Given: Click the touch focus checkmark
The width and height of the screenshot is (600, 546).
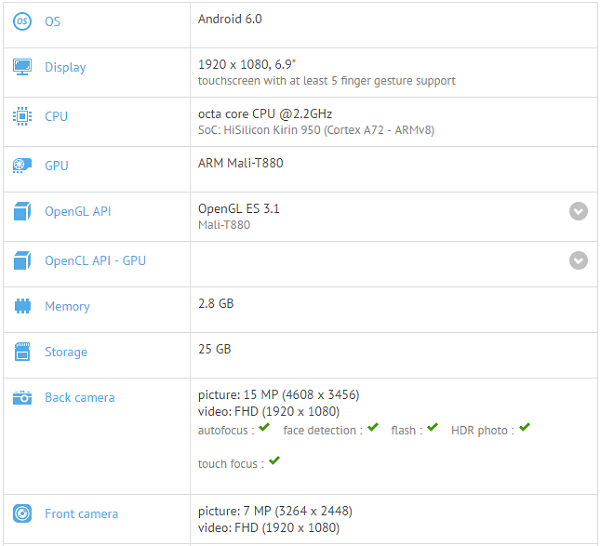Looking at the screenshot, I should pyautogui.click(x=274, y=461).
